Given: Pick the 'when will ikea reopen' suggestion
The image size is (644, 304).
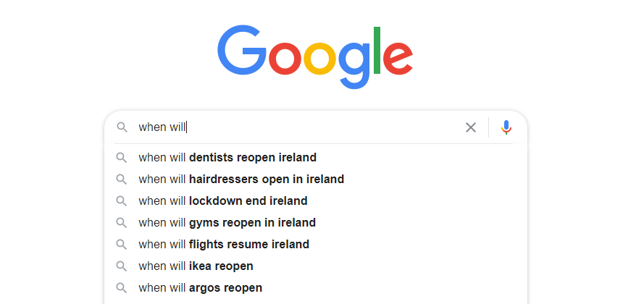Looking at the screenshot, I should tap(315, 266).
